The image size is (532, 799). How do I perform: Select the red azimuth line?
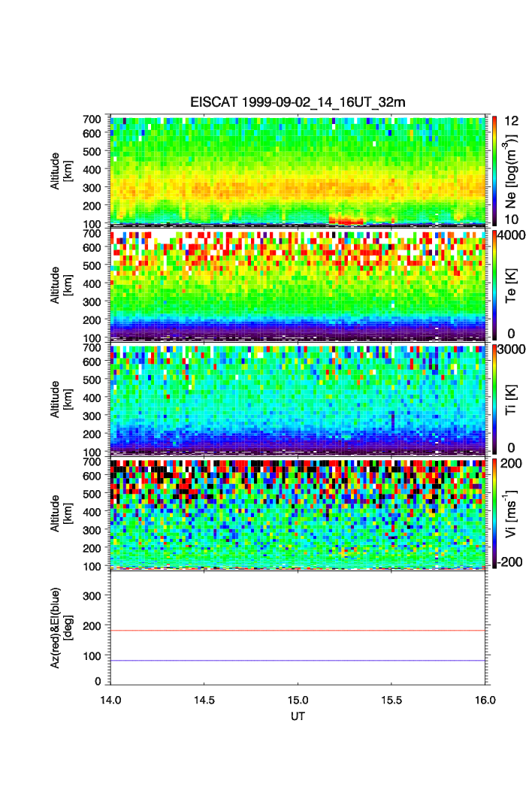[x=298, y=631]
